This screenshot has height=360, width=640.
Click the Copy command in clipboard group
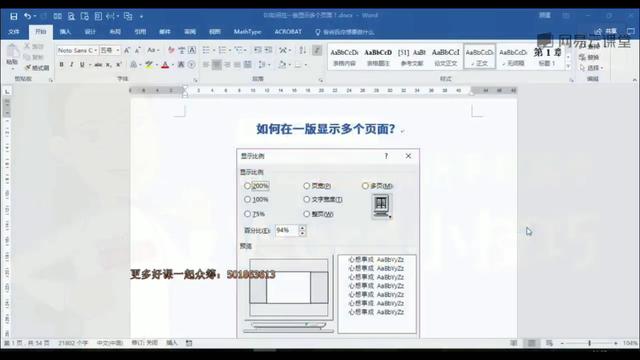pyautogui.click(x=34, y=57)
